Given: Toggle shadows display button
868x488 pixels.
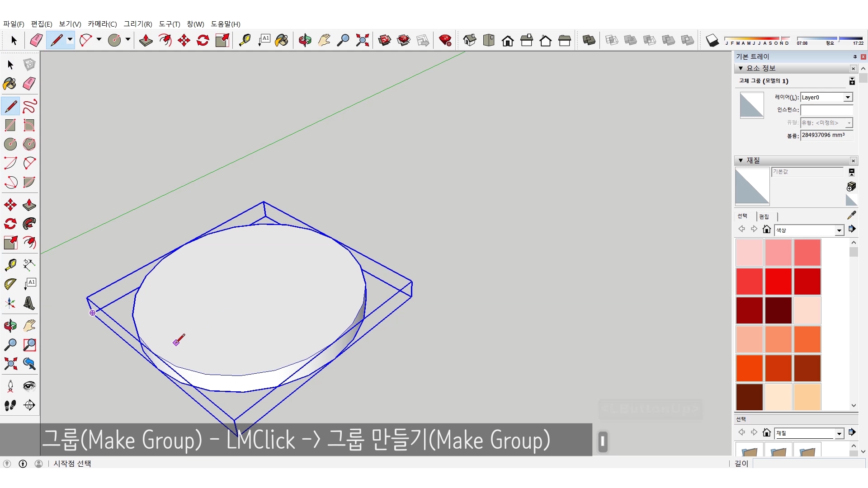Looking at the screenshot, I should (x=712, y=40).
